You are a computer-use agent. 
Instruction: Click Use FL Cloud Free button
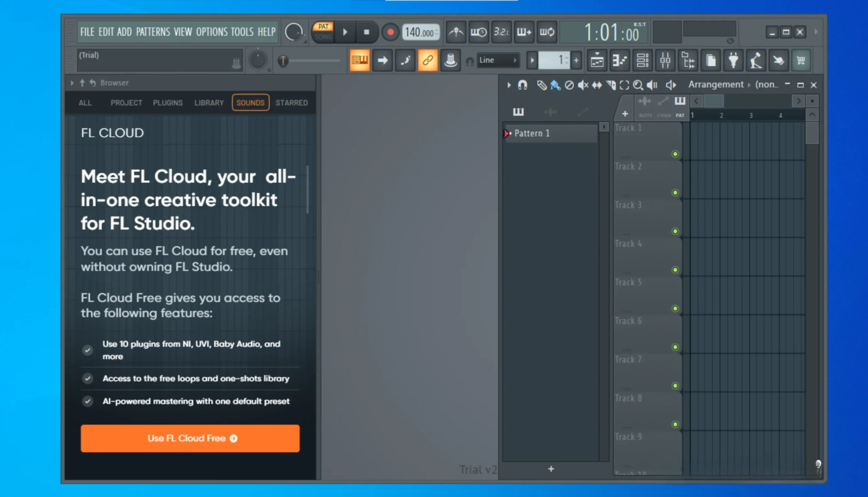(190, 438)
